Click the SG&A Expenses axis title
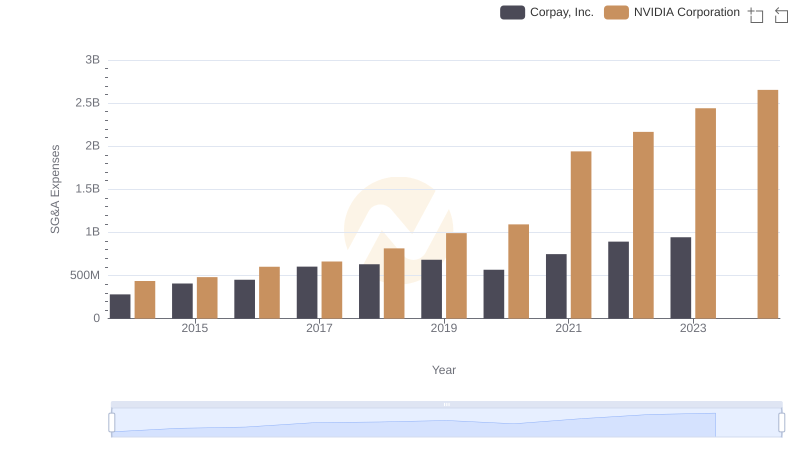The image size is (800, 461). [55, 189]
